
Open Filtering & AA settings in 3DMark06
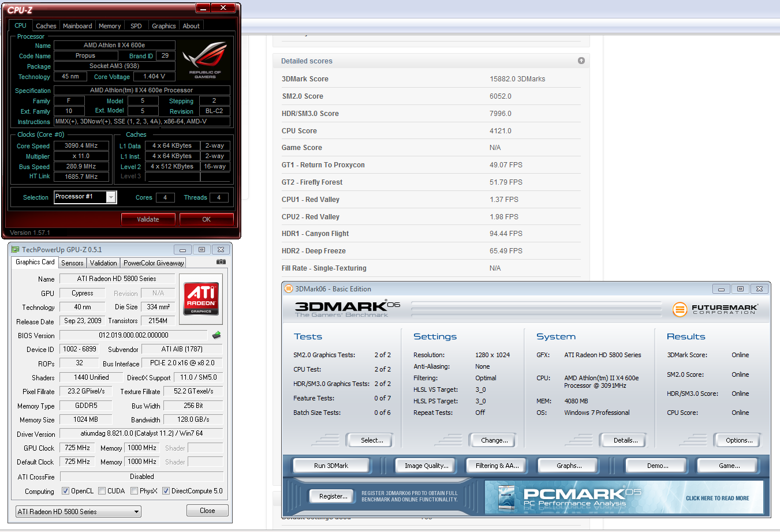pyautogui.click(x=497, y=466)
